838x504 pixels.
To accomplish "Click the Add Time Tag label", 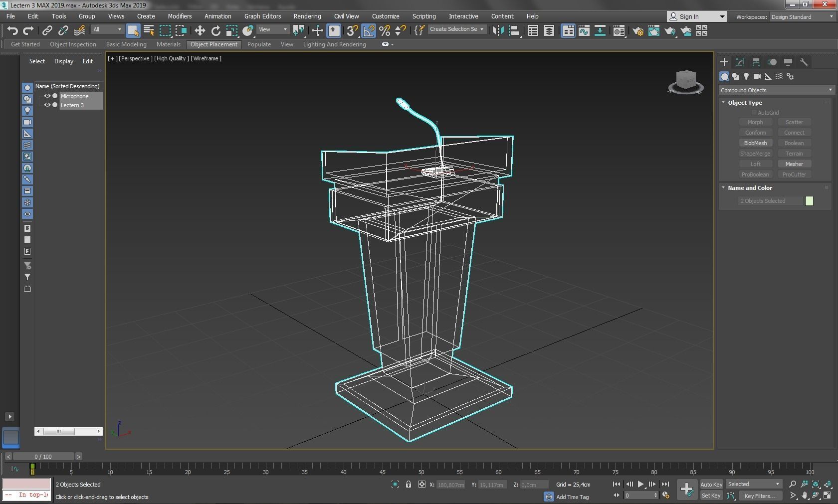I will [572, 497].
